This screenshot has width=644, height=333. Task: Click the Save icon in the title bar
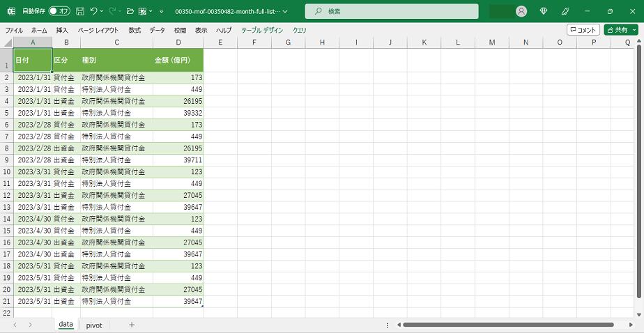[x=80, y=12]
